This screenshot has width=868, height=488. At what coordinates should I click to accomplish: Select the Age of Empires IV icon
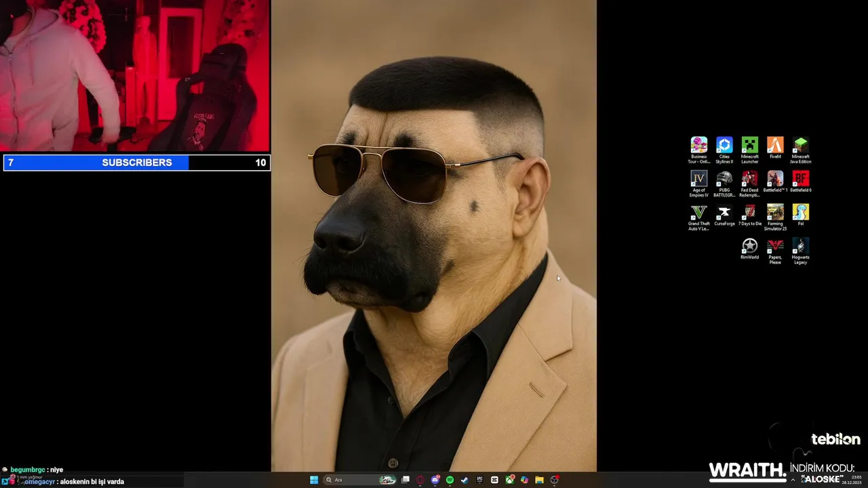pyautogui.click(x=698, y=184)
